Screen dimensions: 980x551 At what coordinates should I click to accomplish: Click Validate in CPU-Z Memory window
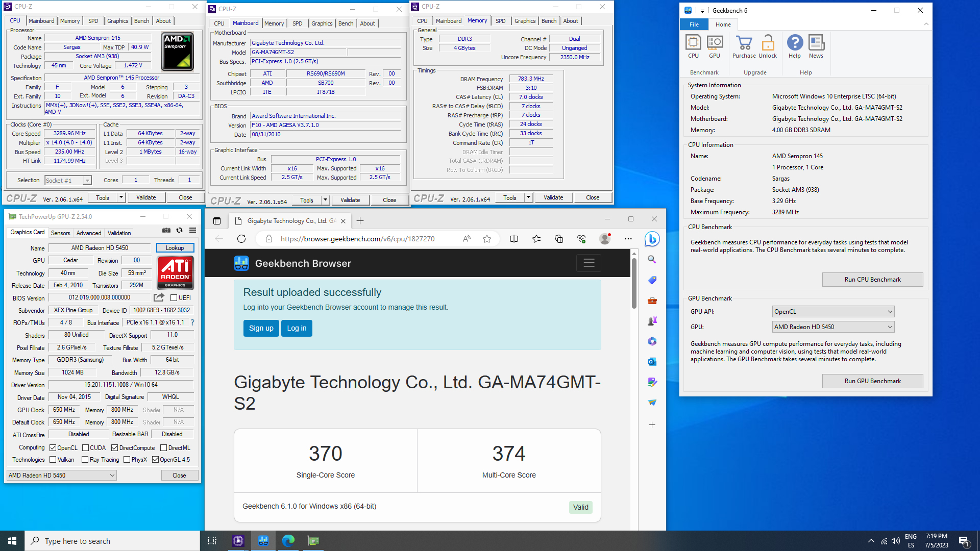click(x=553, y=197)
